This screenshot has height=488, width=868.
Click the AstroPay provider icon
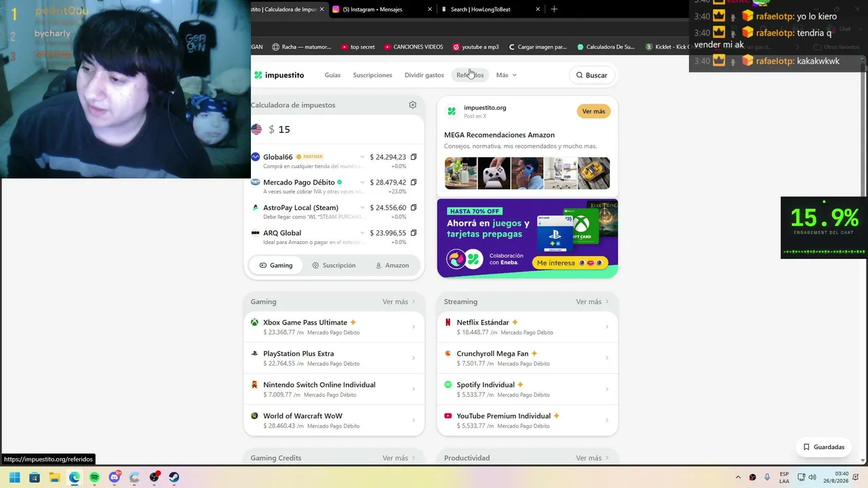pyautogui.click(x=255, y=207)
